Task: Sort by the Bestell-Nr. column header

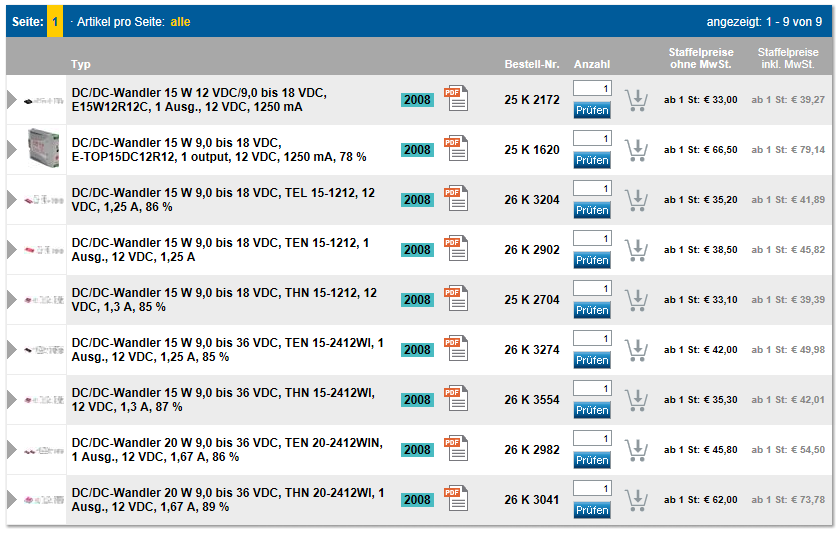Action: point(531,64)
